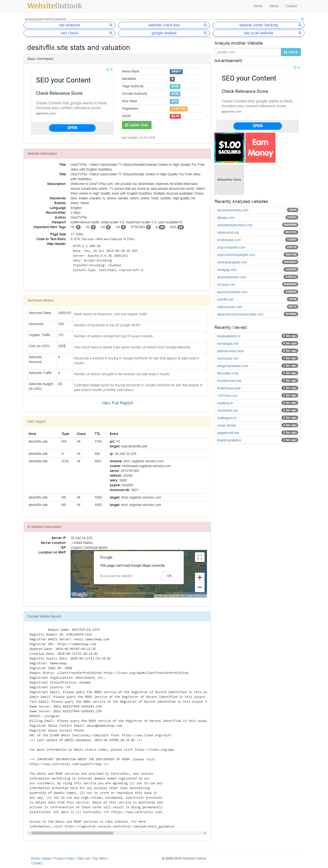
Task: Open the 'seo scan website' sponsored search
Action: [x=259, y=33]
